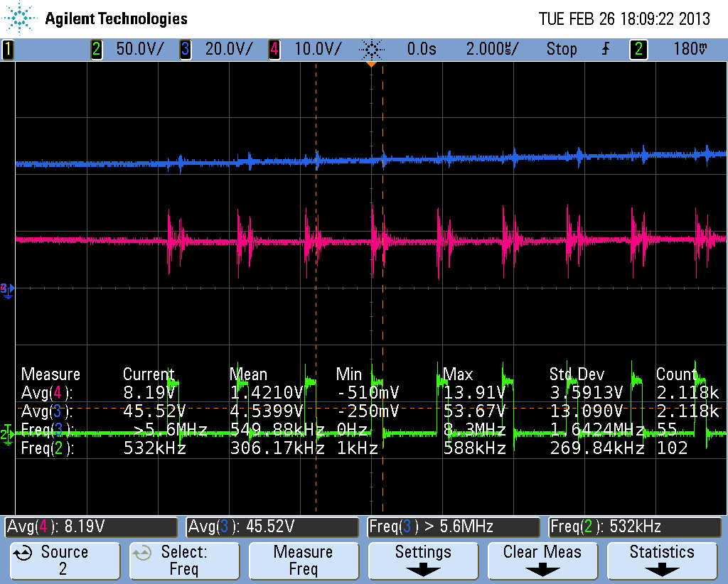Click the Measure Freq softkey button
Image resolution: width=728 pixels, height=584 pixels.
tap(304, 561)
